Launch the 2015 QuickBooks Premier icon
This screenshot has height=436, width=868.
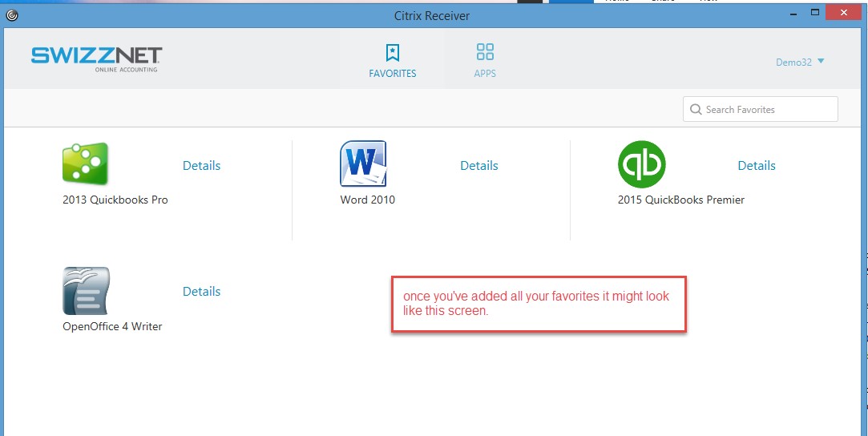click(x=642, y=163)
